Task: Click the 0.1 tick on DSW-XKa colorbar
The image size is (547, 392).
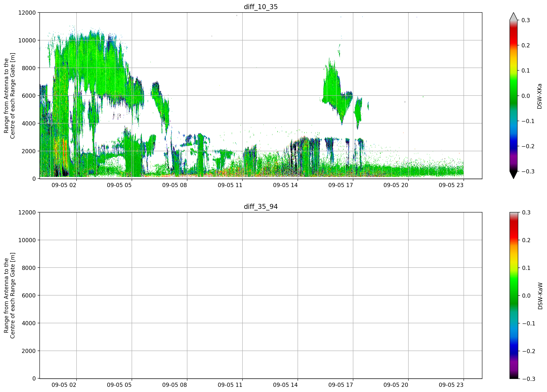Action: (526, 71)
